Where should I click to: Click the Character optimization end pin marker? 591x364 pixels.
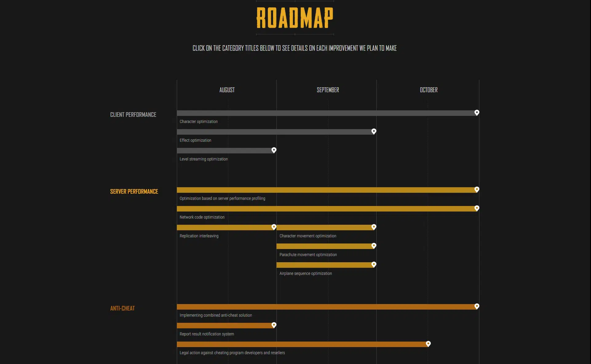click(477, 113)
